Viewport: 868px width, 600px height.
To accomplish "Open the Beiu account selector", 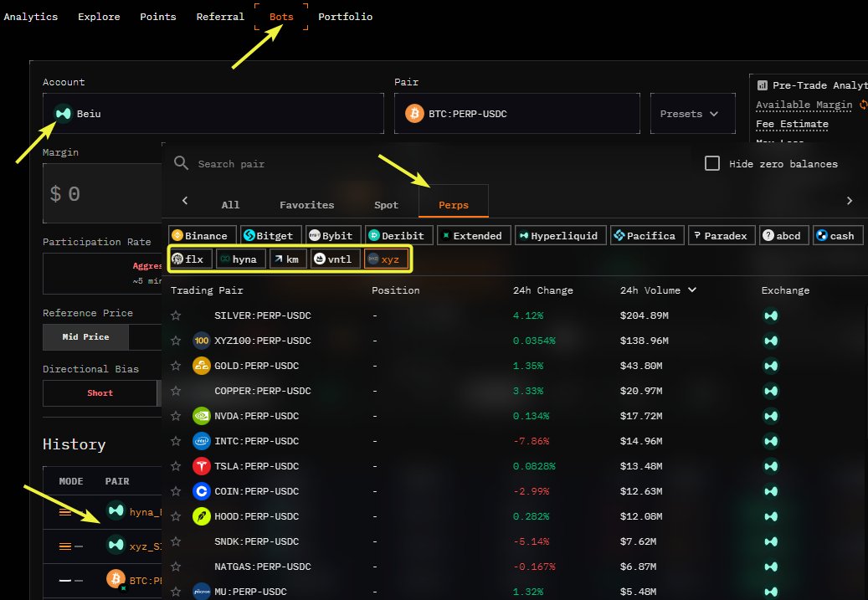I will click(x=213, y=114).
